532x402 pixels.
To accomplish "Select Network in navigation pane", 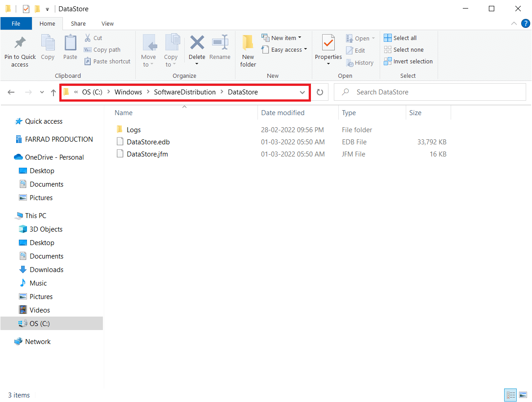I will tap(38, 342).
